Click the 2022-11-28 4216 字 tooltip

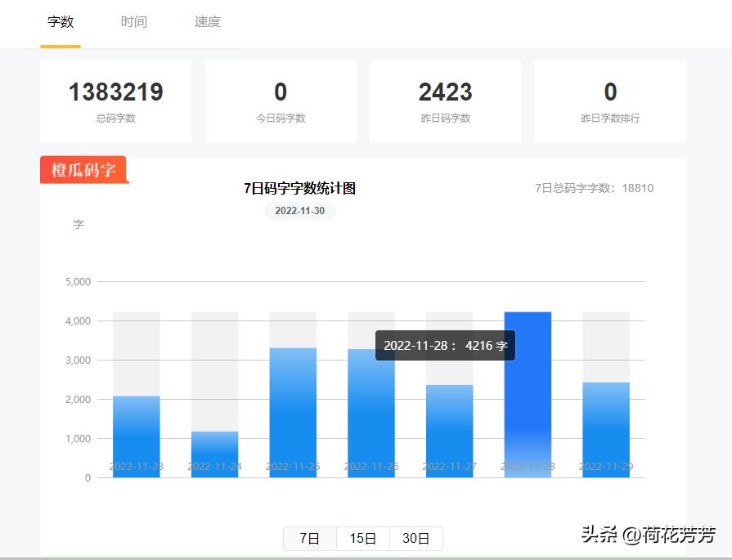pos(445,346)
